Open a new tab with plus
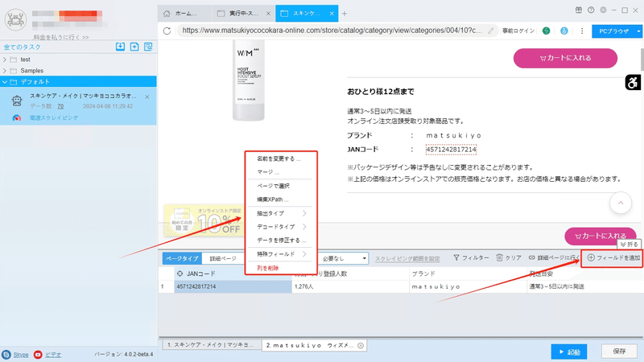The width and height of the screenshot is (644, 362). pyautogui.click(x=345, y=14)
